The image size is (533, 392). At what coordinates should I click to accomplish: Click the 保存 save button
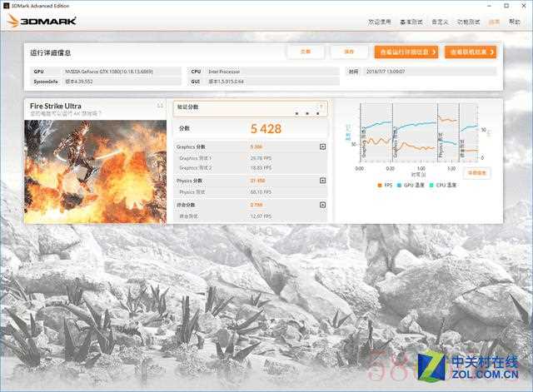point(349,52)
